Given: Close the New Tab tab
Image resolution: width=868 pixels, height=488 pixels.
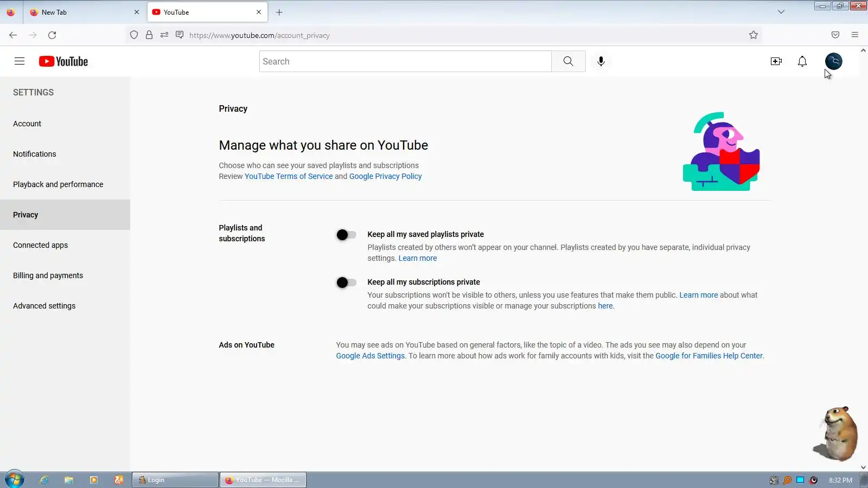Looking at the screenshot, I should (137, 12).
